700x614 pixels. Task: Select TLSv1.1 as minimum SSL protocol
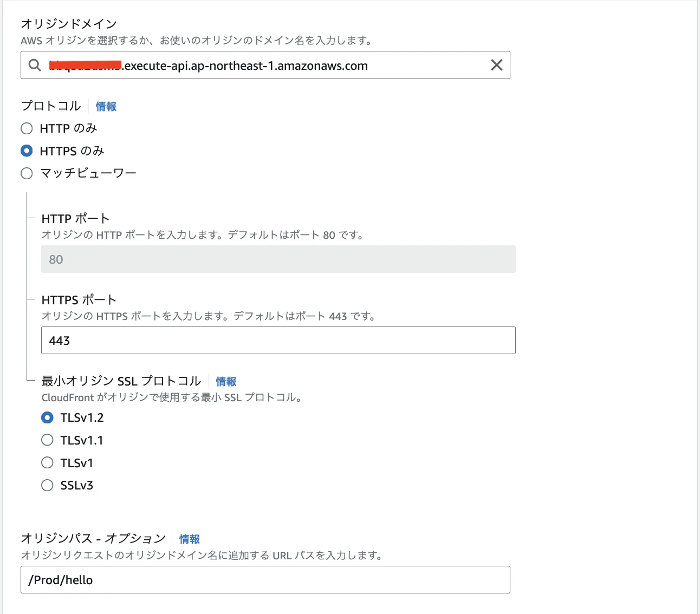pos(47,440)
